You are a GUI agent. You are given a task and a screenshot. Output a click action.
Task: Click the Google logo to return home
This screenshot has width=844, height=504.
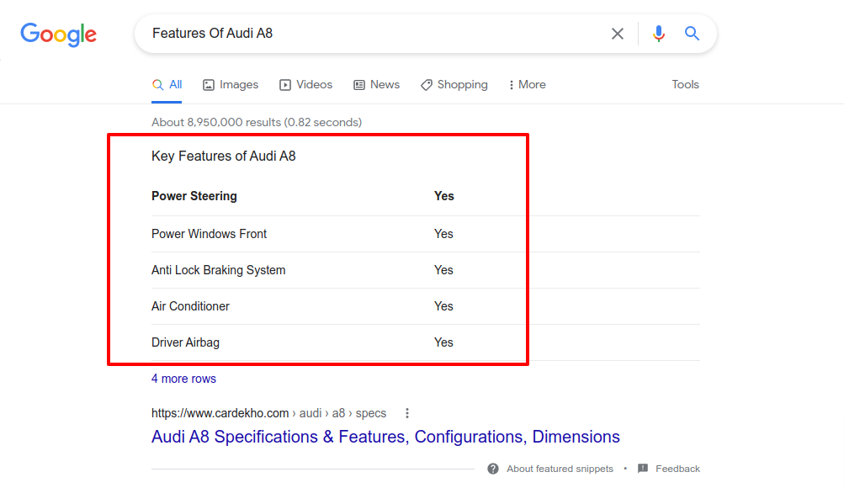click(57, 34)
